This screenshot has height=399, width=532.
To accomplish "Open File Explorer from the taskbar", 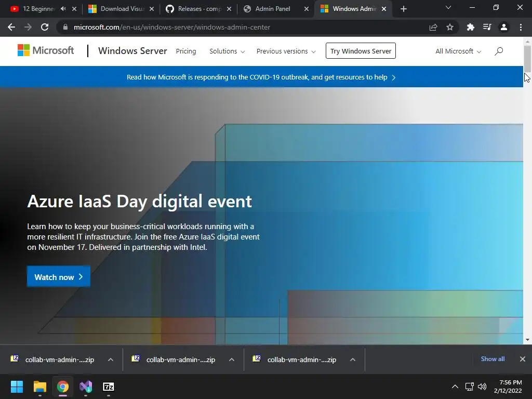I will tap(39, 387).
